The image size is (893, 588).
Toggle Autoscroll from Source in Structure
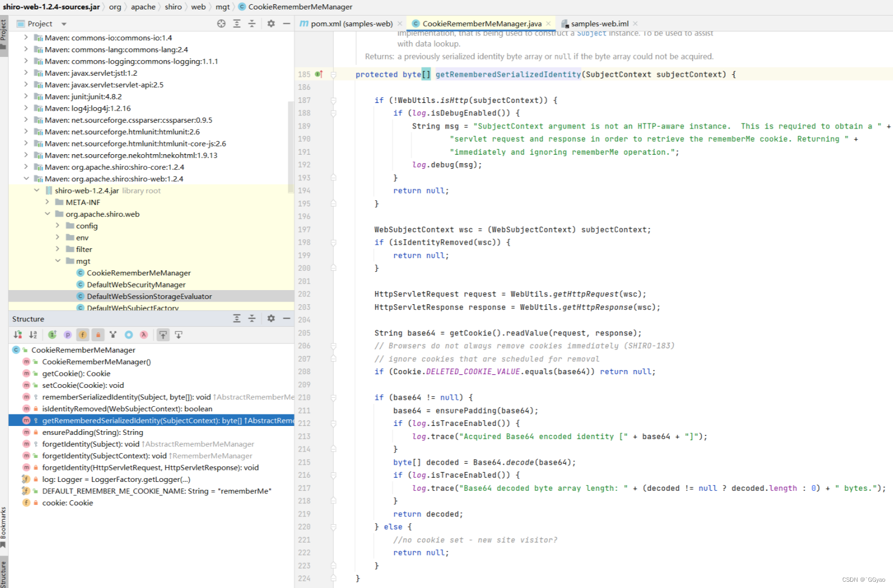179,335
